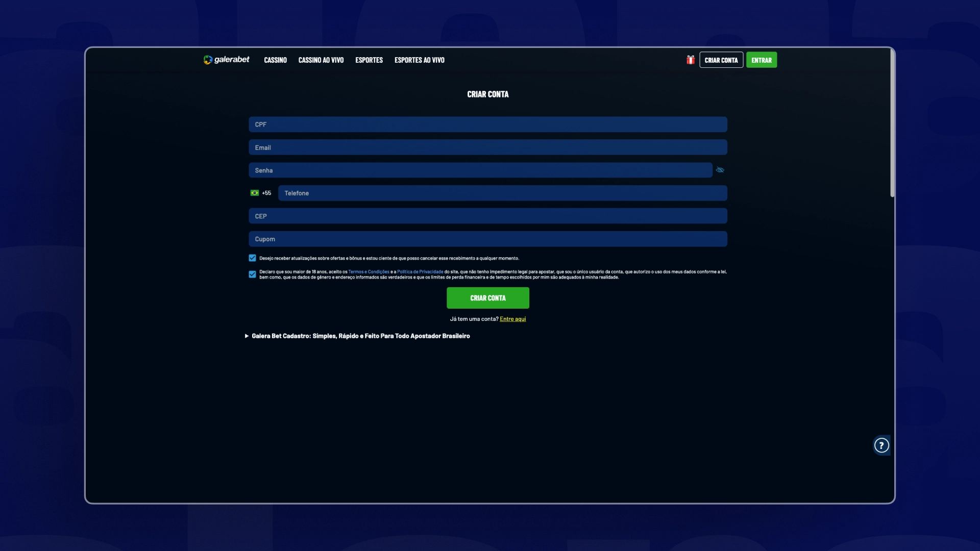Screen dimensions: 980x551
Task: Click the Criar Conta header button
Action: [x=721, y=60]
